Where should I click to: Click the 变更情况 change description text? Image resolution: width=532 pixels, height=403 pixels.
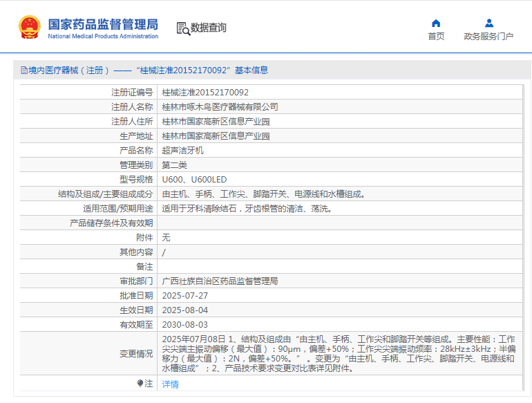coord(339,354)
